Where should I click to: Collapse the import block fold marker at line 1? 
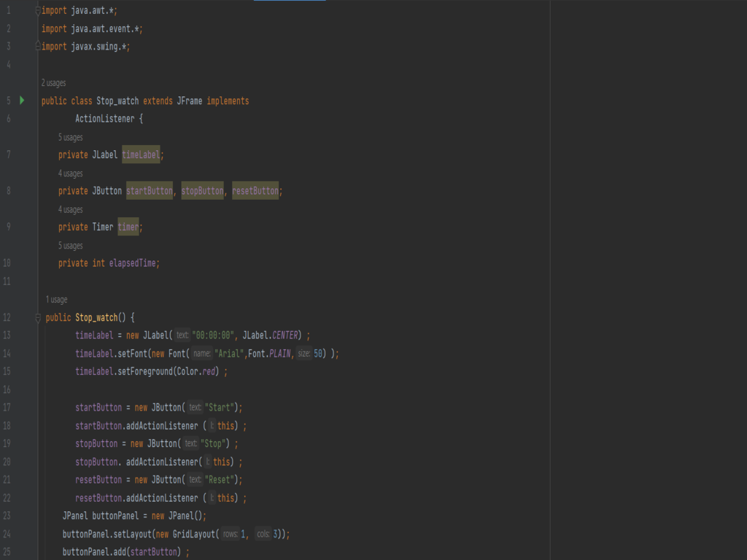[x=38, y=11]
